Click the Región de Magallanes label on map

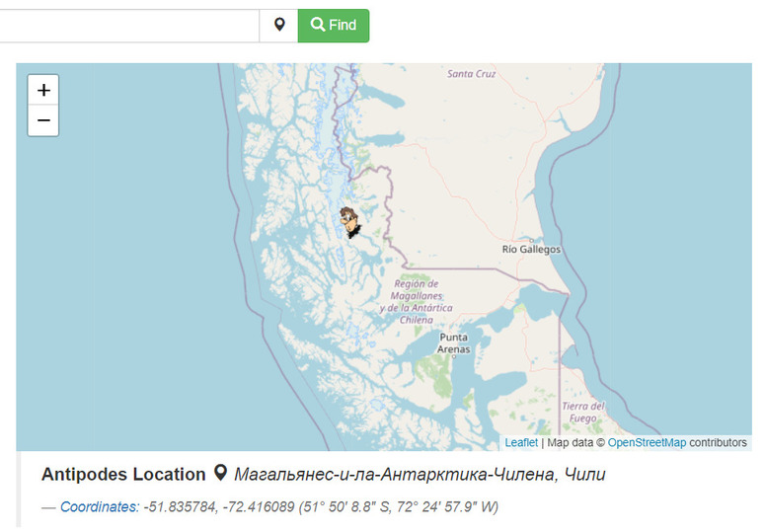pos(417,302)
